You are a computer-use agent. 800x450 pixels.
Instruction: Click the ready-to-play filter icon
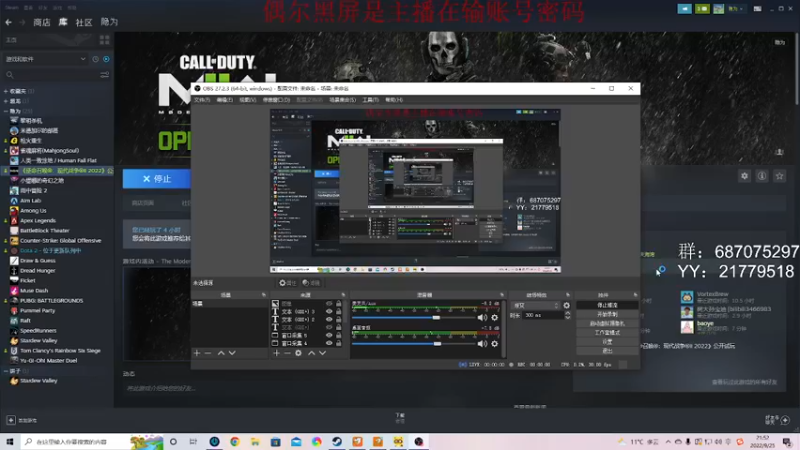point(106,59)
